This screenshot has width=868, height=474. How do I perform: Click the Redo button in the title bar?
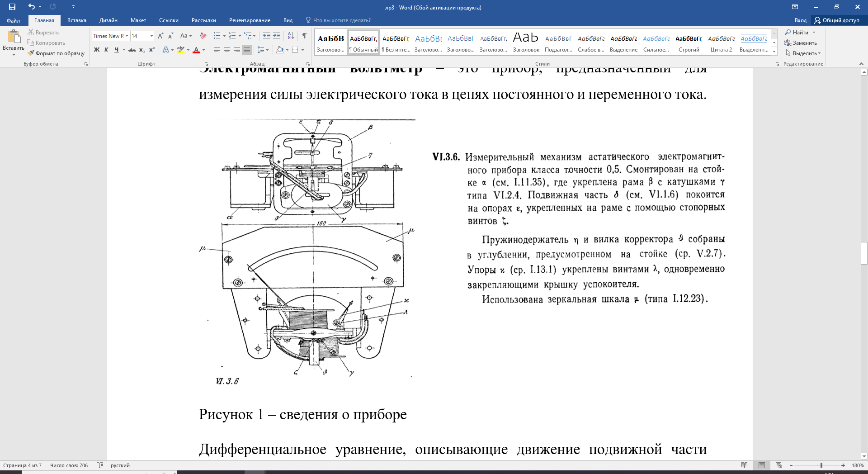click(53, 7)
